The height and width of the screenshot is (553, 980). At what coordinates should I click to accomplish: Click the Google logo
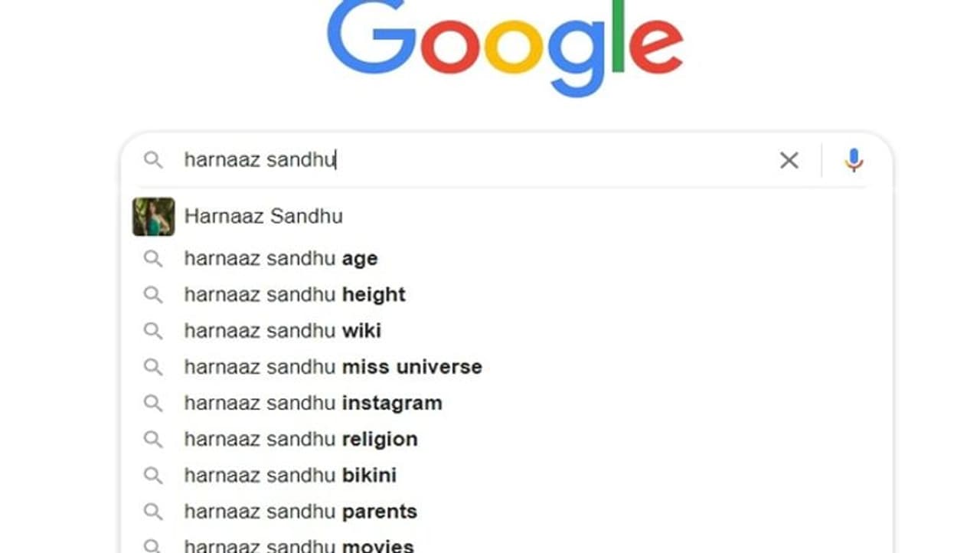(x=505, y=46)
